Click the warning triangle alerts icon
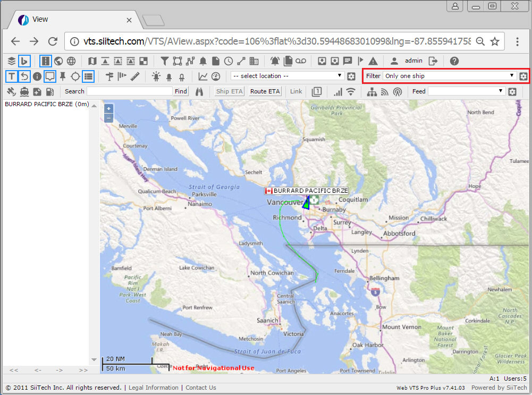The image size is (532, 395). (x=373, y=61)
